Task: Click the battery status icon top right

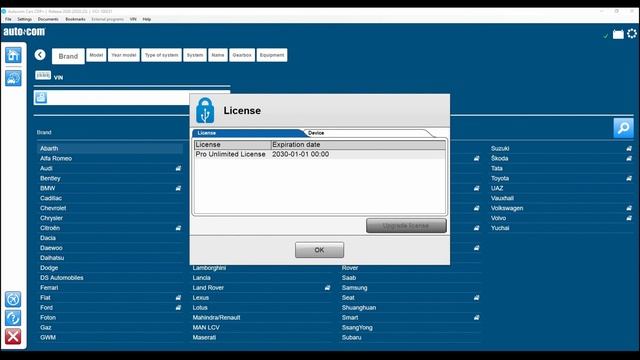Action: [x=618, y=34]
